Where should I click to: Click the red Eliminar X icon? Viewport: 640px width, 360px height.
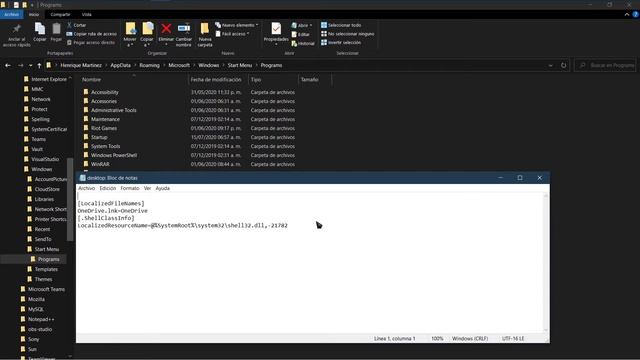[166, 29]
